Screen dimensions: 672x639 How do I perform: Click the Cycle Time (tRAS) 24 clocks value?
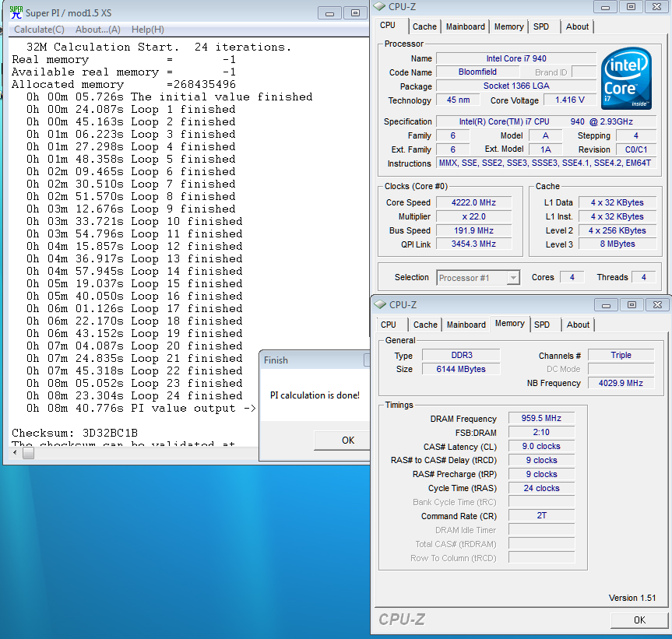tap(541, 488)
